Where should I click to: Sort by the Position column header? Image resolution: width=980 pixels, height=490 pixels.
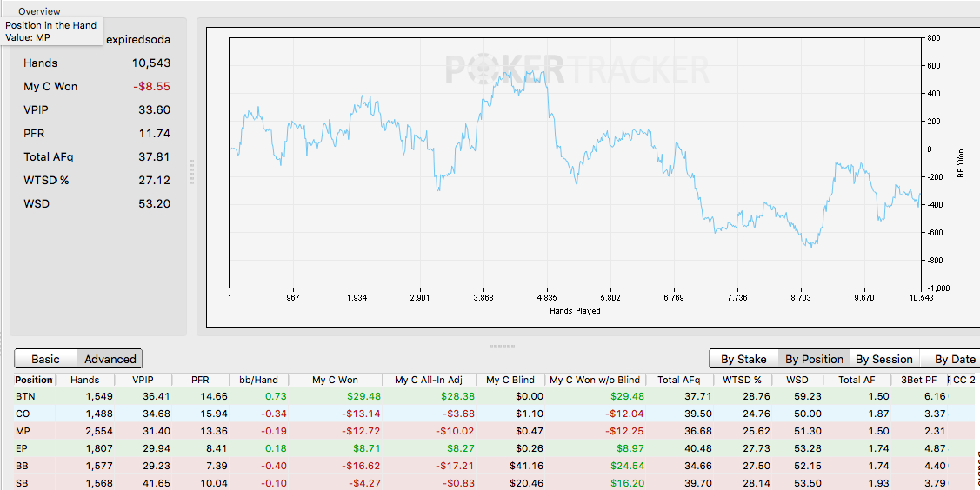point(34,380)
